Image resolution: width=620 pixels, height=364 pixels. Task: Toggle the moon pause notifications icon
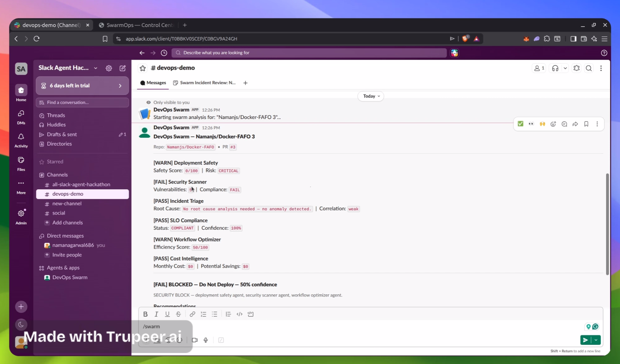[21, 324]
